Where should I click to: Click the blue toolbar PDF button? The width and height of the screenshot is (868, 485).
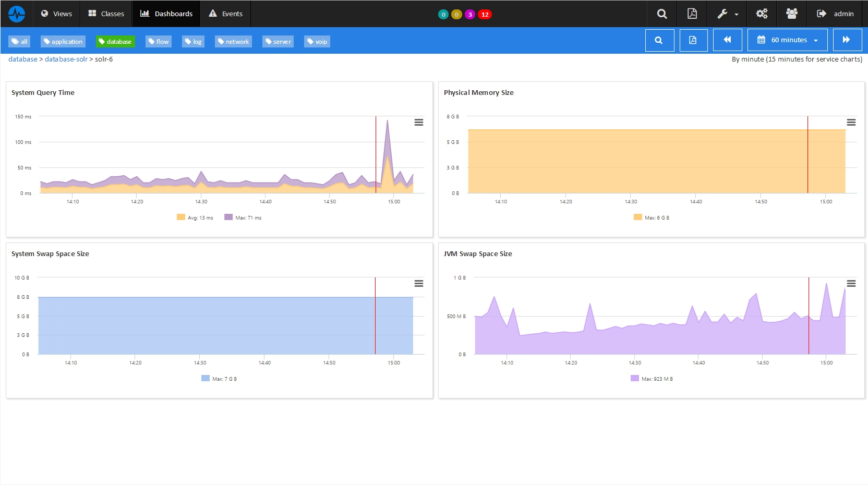click(x=693, y=40)
